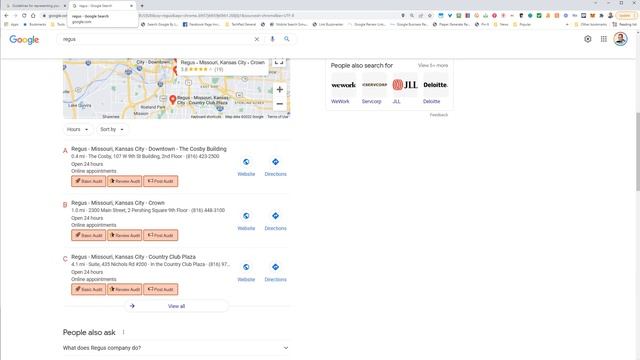Click the Chrome profile avatar in toolbar
The image size is (640, 360).
pyautogui.click(x=611, y=16)
